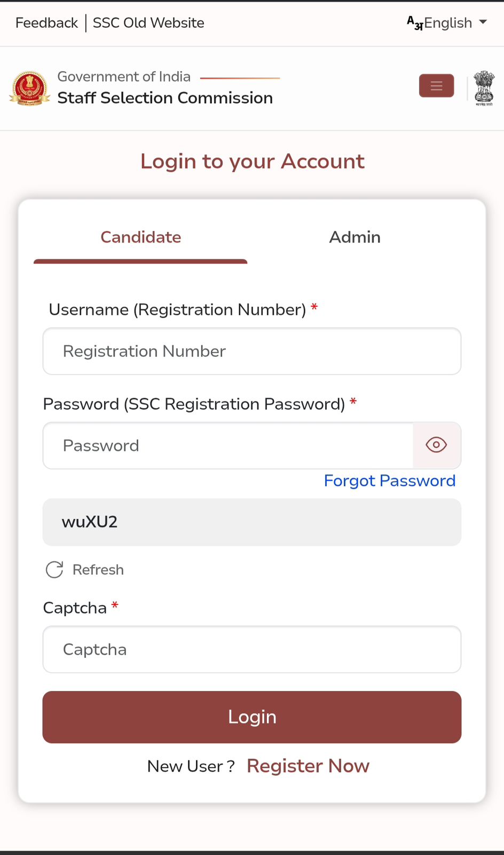Click into the Password input field
This screenshot has width=504, height=855.
click(x=228, y=446)
